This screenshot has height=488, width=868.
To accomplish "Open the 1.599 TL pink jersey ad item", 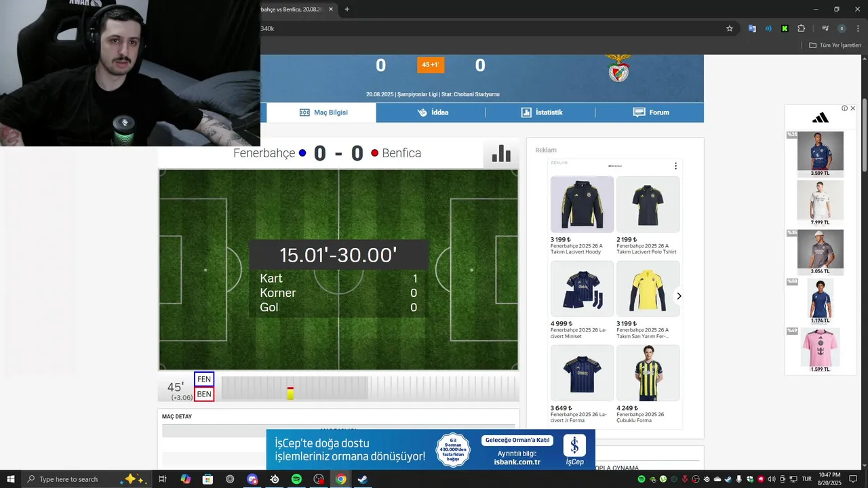I will tap(821, 350).
